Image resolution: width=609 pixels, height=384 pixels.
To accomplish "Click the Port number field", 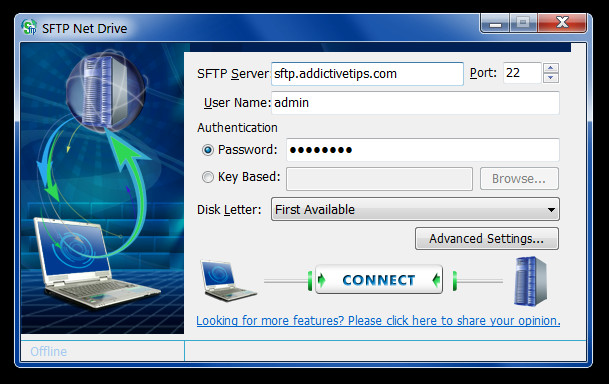I will [x=522, y=73].
